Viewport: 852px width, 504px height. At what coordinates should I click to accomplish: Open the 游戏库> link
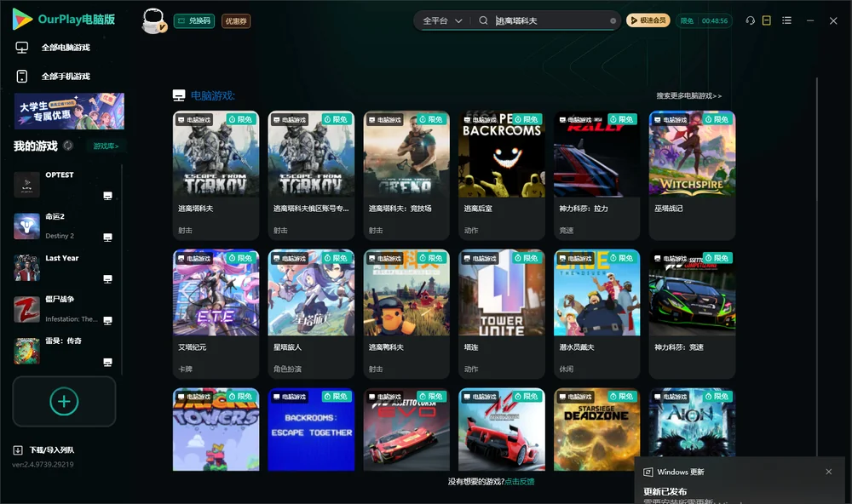click(x=106, y=146)
